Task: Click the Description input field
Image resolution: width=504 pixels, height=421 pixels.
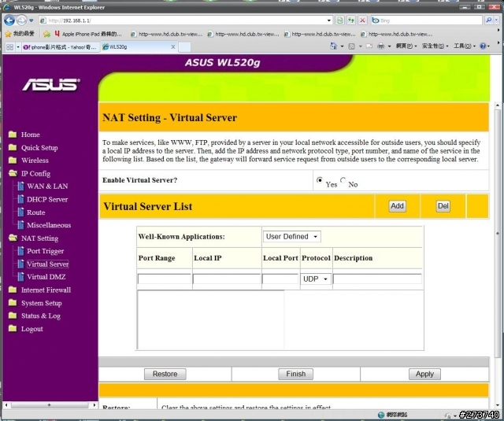Action: [377, 279]
